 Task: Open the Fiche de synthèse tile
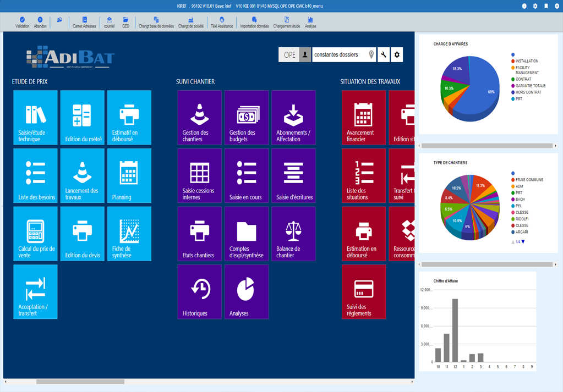[129, 234]
